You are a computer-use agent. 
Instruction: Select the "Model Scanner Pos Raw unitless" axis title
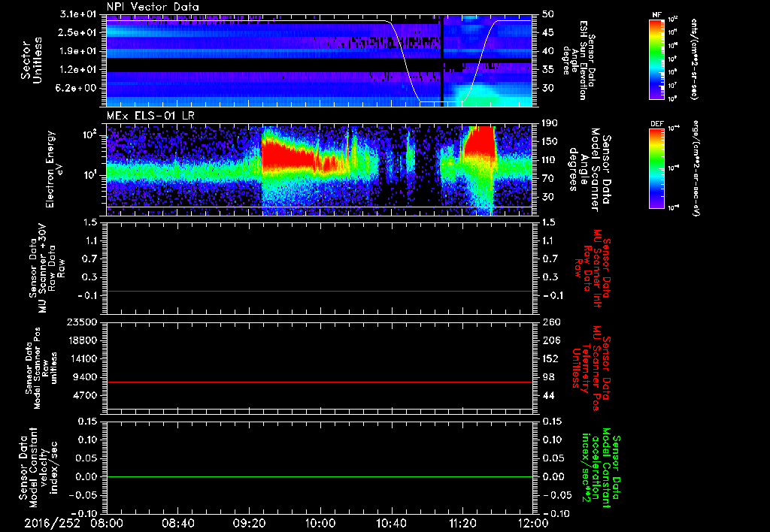pyautogui.click(x=41, y=368)
